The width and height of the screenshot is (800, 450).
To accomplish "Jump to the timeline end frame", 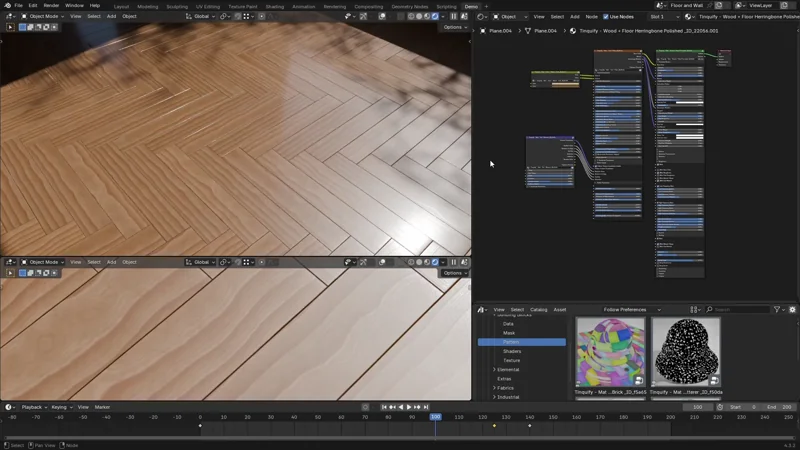I will [427, 407].
